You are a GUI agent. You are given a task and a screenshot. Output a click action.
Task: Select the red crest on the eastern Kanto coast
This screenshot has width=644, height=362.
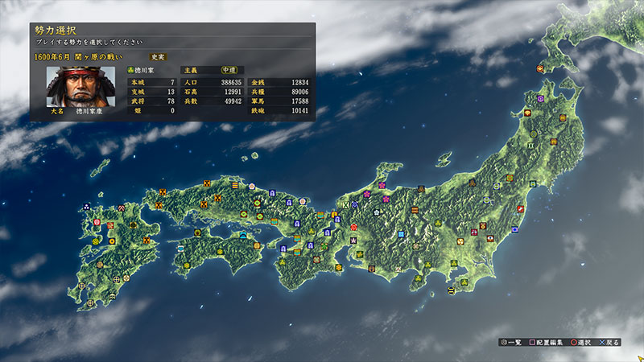click(x=522, y=209)
